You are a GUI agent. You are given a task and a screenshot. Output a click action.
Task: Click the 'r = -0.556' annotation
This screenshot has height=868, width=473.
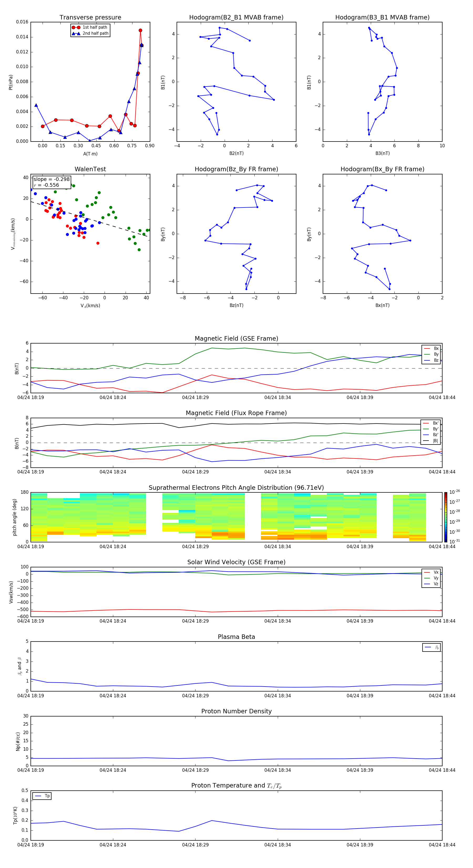coord(47,185)
